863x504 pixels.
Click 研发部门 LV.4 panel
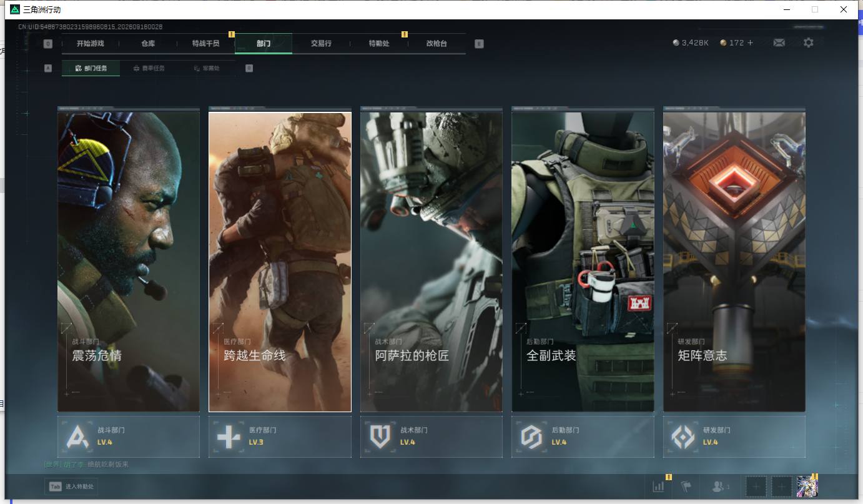click(734, 437)
